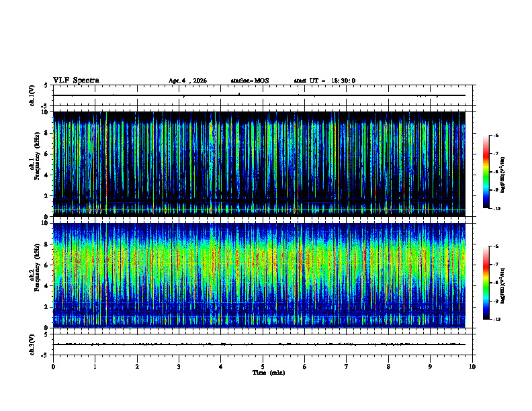Click the 'ch.3(V)' waveform axis label
532x411 pixels.
(32, 345)
